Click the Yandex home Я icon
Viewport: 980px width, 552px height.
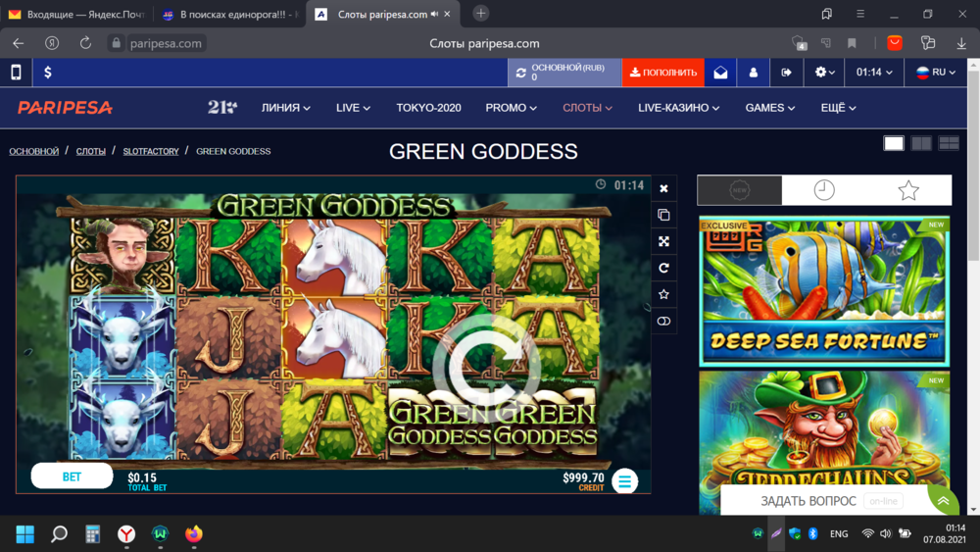52,43
